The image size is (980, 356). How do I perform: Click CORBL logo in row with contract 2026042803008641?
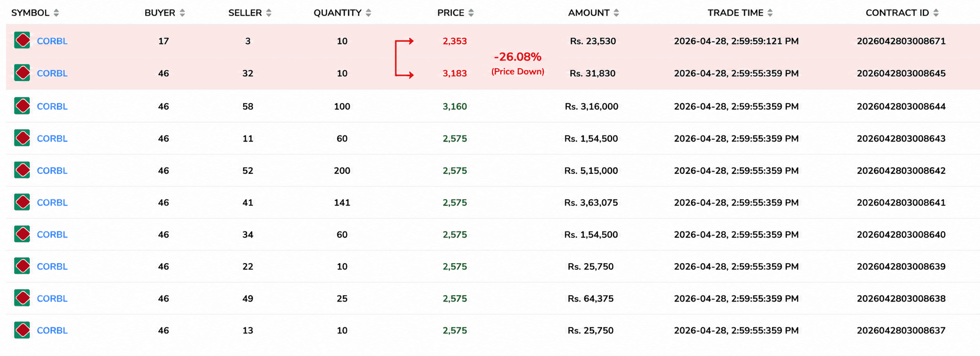pyautogui.click(x=22, y=202)
